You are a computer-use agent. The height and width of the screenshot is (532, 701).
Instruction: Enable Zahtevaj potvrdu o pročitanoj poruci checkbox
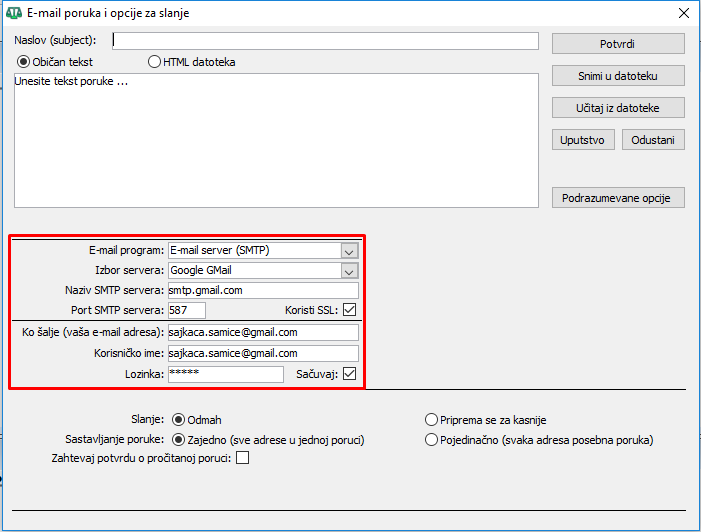242,457
